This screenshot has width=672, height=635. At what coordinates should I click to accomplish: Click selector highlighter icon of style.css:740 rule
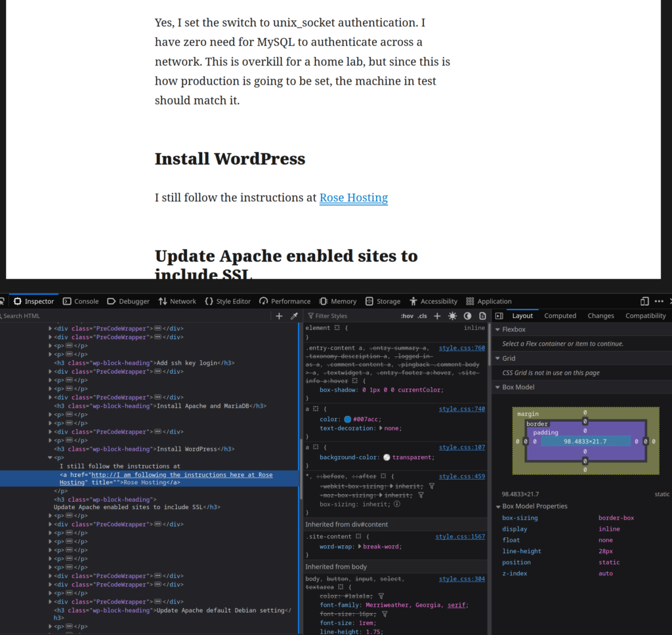point(316,409)
